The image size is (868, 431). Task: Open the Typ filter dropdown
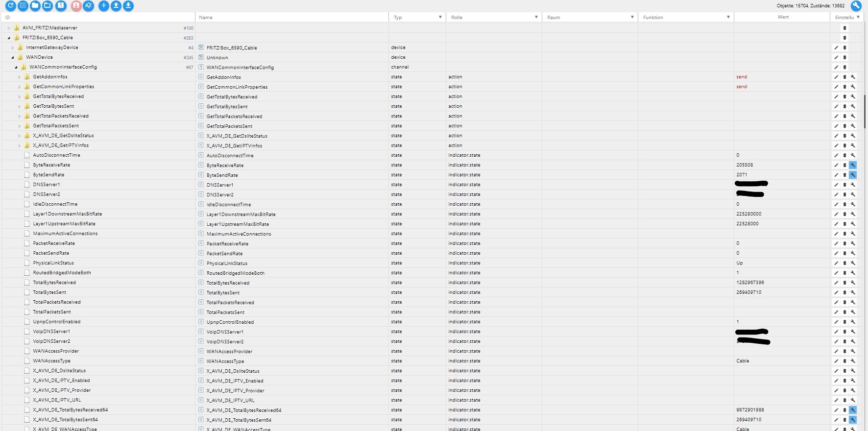pyautogui.click(x=440, y=17)
